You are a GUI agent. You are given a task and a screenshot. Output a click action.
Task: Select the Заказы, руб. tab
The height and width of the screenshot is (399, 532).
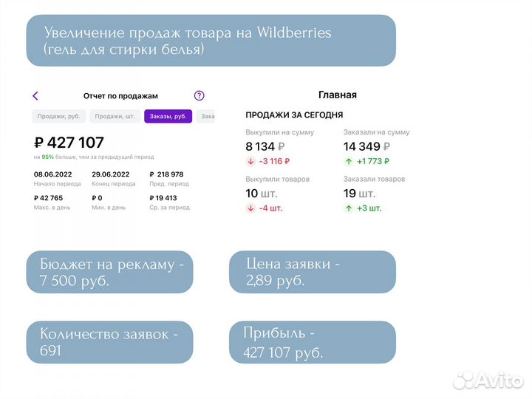[x=168, y=117]
